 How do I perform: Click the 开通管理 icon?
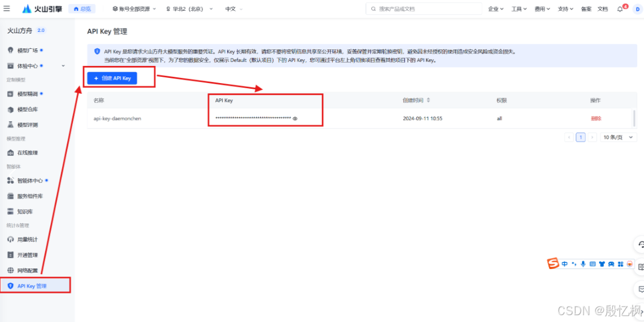click(x=11, y=255)
